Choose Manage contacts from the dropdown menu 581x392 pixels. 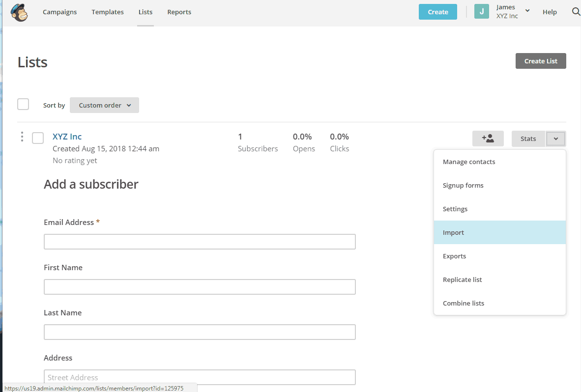pyautogui.click(x=500, y=162)
